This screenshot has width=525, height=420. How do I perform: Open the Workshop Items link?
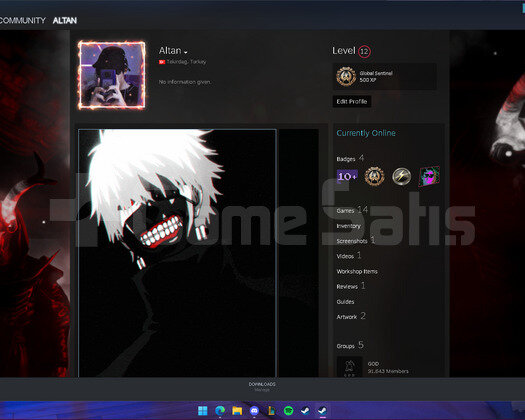pos(357,271)
